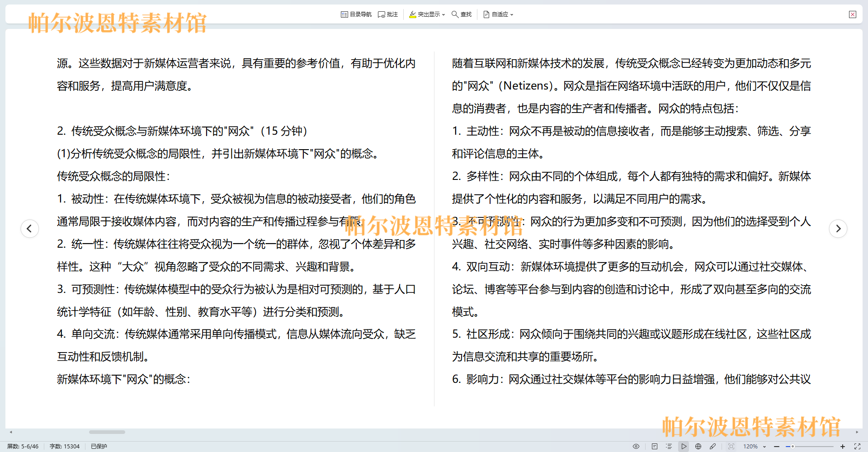The width and height of the screenshot is (868, 452).
Task: Click the line starting 5. 社区形成
Action: point(632,334)
